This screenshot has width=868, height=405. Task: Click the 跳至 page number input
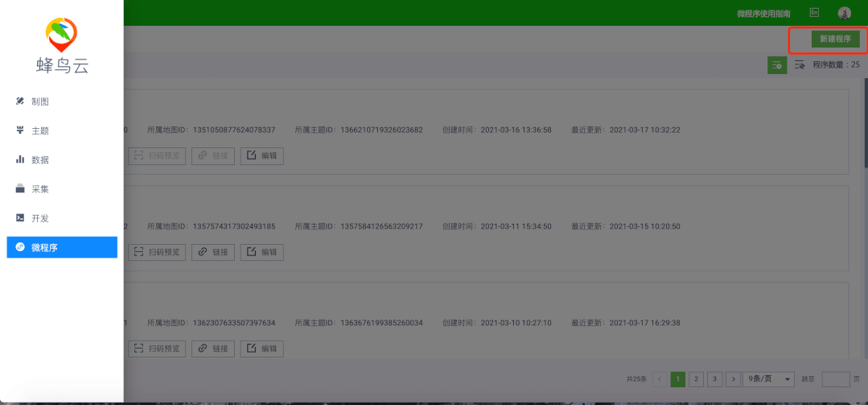835,379
